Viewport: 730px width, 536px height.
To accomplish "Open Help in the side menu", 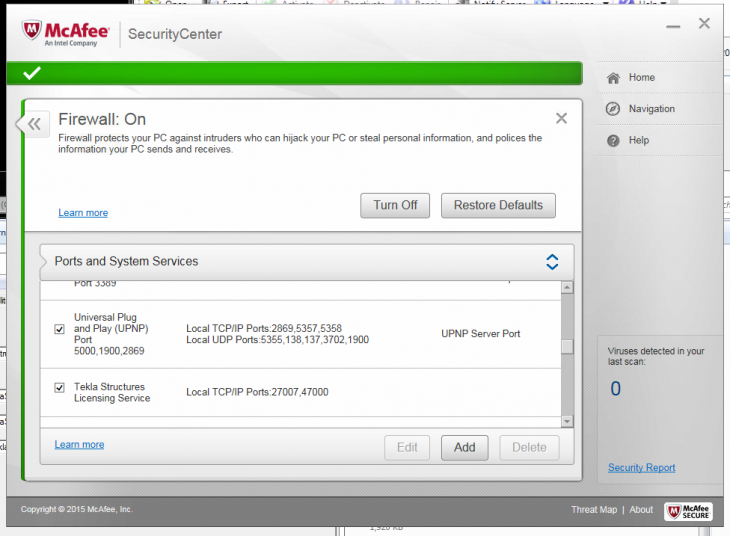I will tap(639, 140).
